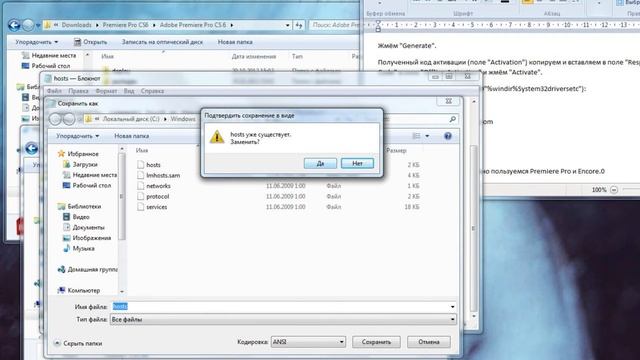Hide folders via Скрыть папки
Image resolution: width=640 pixels, height=360 pixels.
[x=78, y=344]
